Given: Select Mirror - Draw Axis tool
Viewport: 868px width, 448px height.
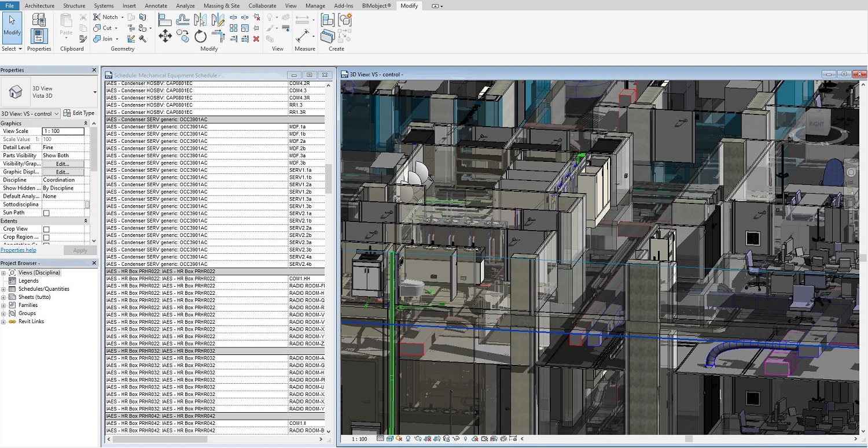Looking at the screenshot, I should pos(218,20).
